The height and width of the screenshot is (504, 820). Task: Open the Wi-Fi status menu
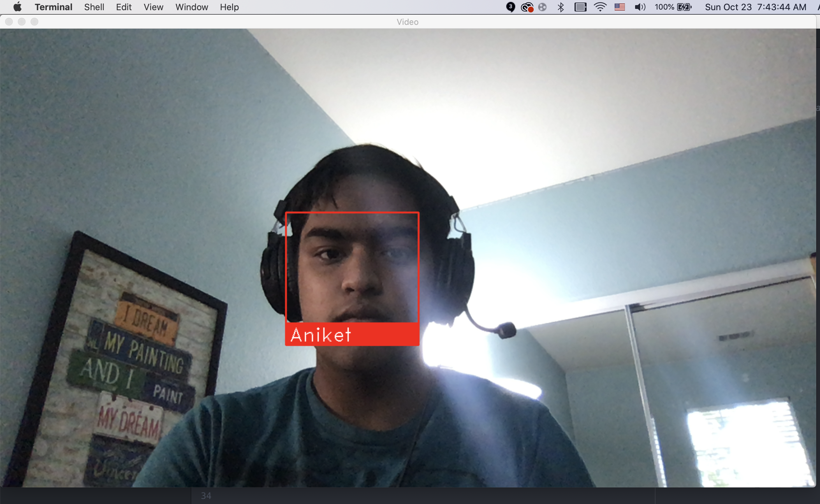[600, 7]
